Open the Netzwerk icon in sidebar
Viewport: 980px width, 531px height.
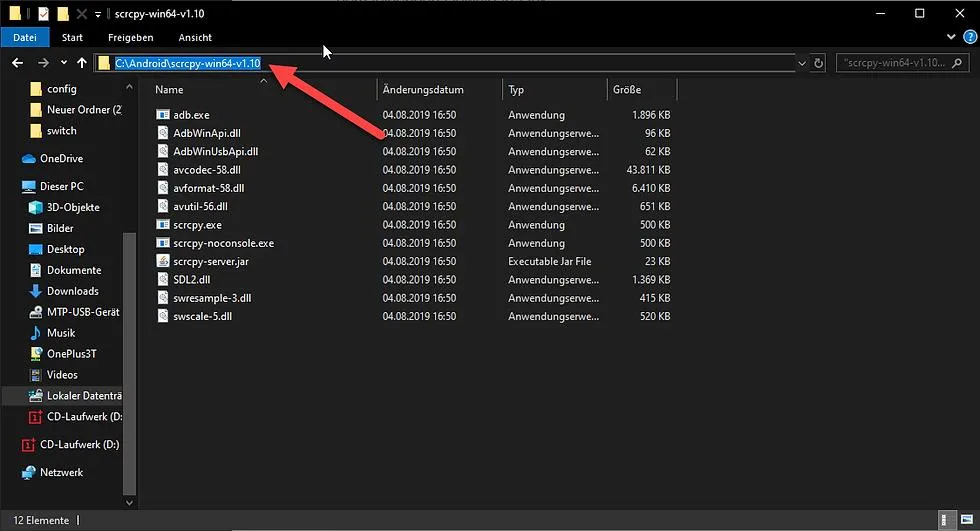coord(29,473)
